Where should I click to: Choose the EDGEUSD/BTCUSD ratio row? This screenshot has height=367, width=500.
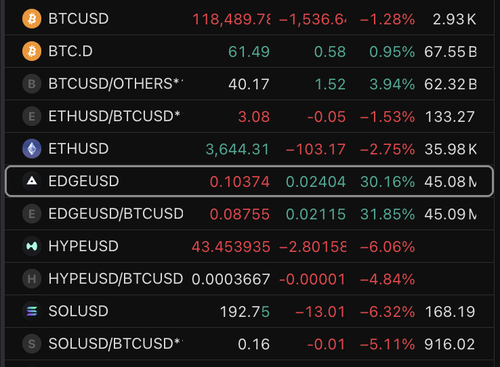point(249,214)
